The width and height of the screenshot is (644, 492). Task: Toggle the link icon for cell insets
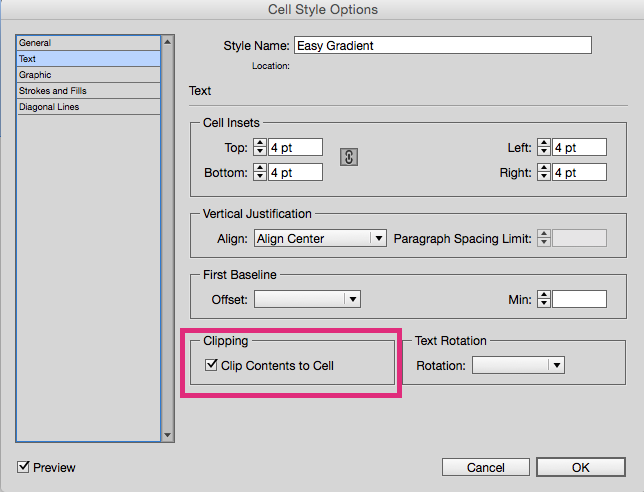pyautogui.click(x=349, y=157)
